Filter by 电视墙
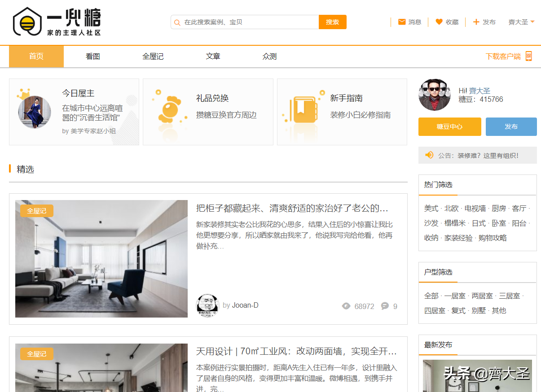The image size is (541, 392). click(475, 209)
